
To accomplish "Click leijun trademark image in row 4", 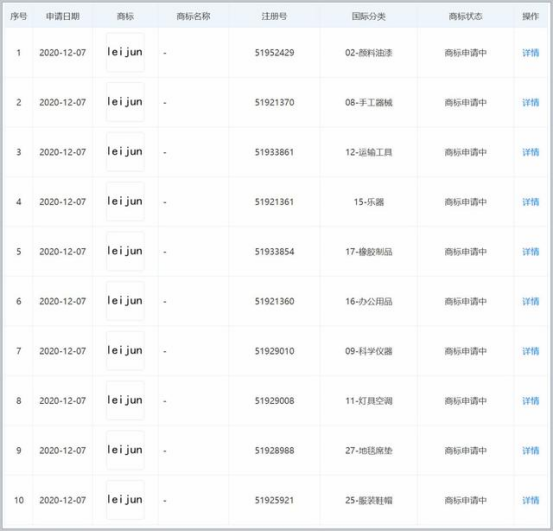I will pyautogui.click(x=125, y=202).
